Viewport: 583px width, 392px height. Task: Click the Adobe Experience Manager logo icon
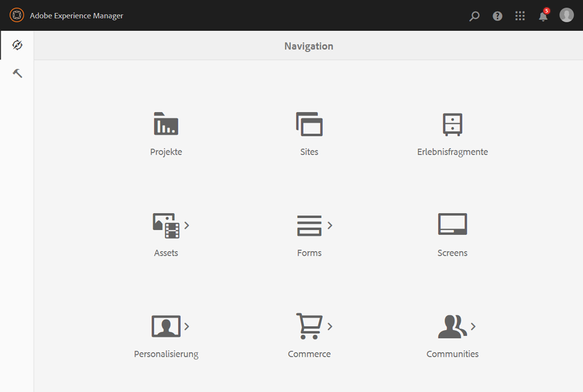point(17,15)
